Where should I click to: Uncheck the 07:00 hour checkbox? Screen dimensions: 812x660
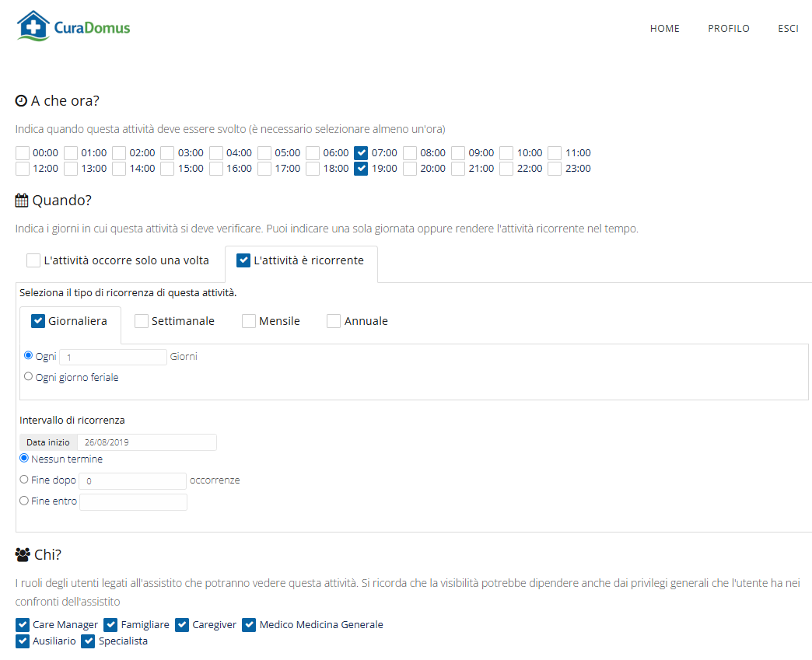tap(361, 153)
